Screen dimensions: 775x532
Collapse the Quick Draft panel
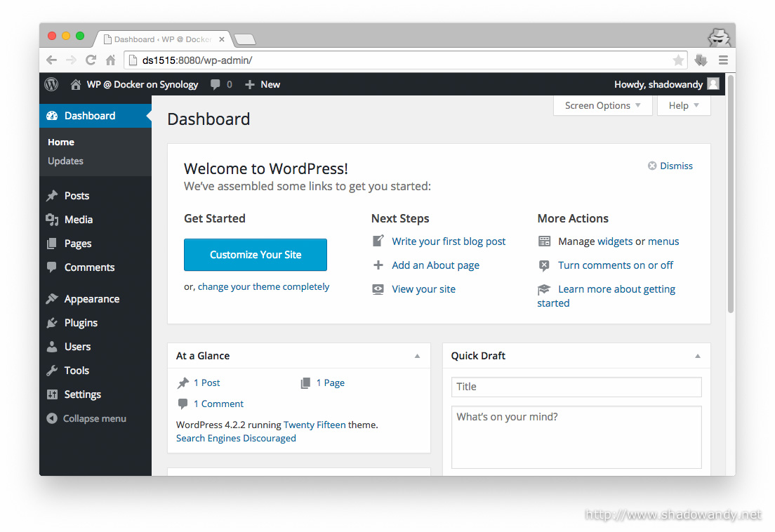[x=697, y=356]
